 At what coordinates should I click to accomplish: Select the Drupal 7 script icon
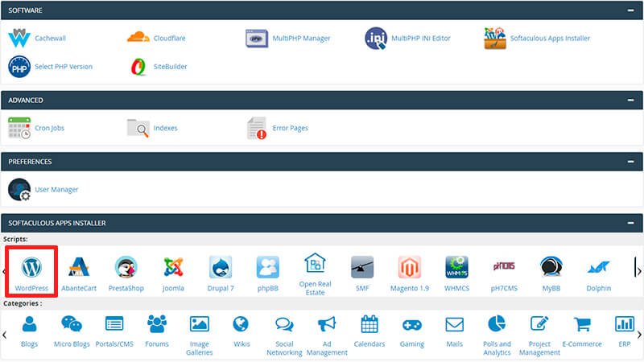tap(221, 267)
